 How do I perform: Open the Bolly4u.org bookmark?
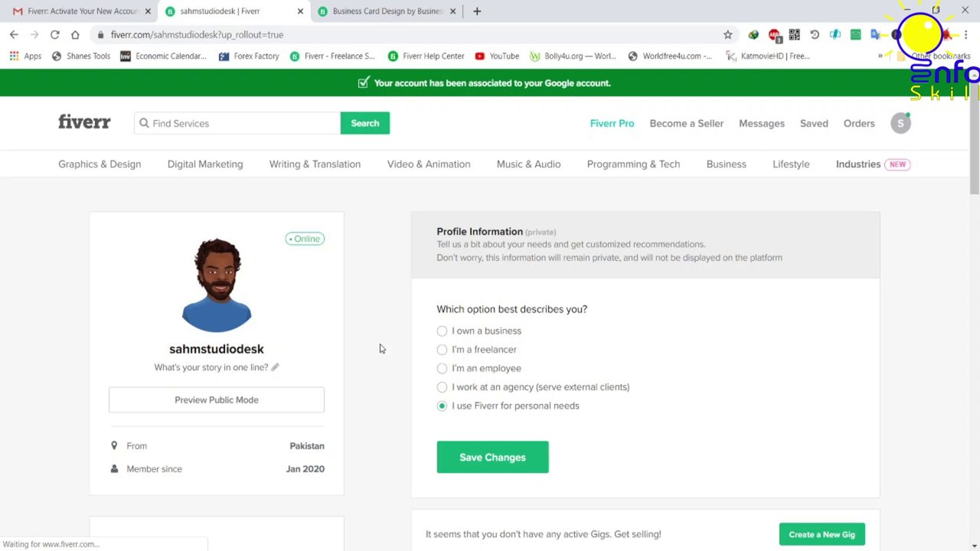(x=573, y=56)
